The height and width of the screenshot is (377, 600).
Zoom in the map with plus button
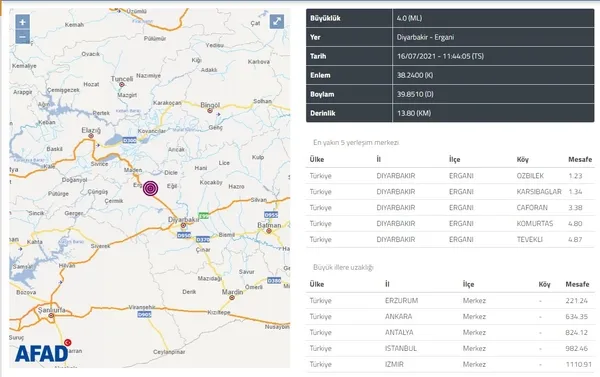tap(23, 22)
